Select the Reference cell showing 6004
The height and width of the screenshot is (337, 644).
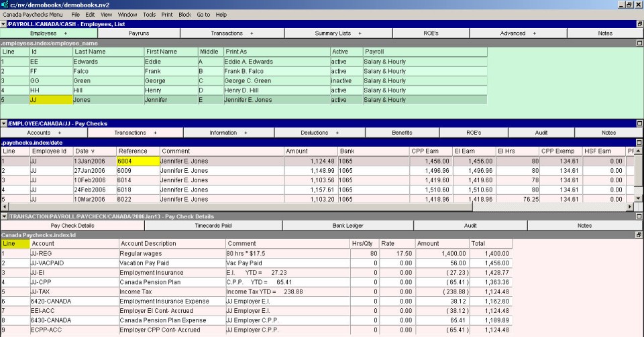[138, 161]
